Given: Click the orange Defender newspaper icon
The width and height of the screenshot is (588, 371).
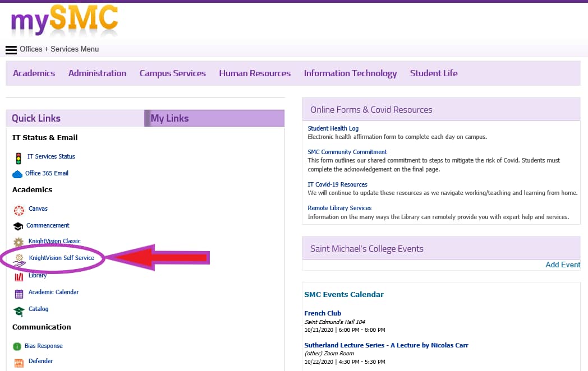Looking at the screenshot, I should tap(19, 363).
